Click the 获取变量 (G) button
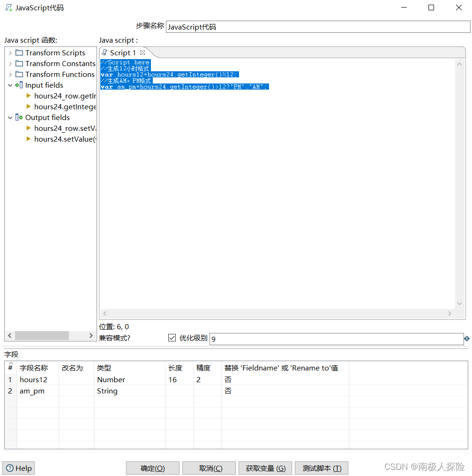472x476 pixels. pos(265,468)
